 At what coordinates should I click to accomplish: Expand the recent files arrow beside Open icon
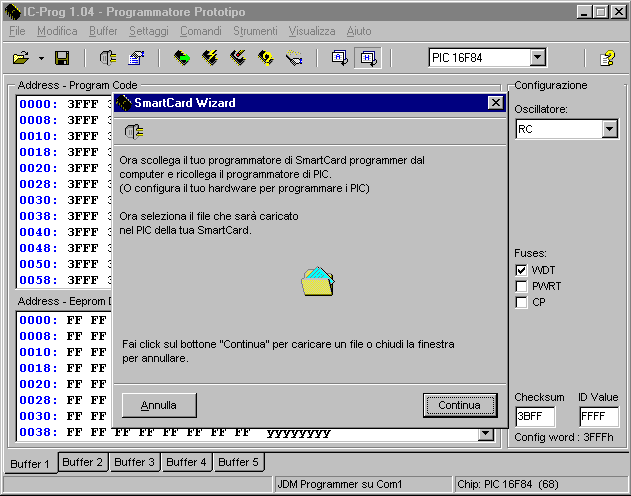click(41, 58)
